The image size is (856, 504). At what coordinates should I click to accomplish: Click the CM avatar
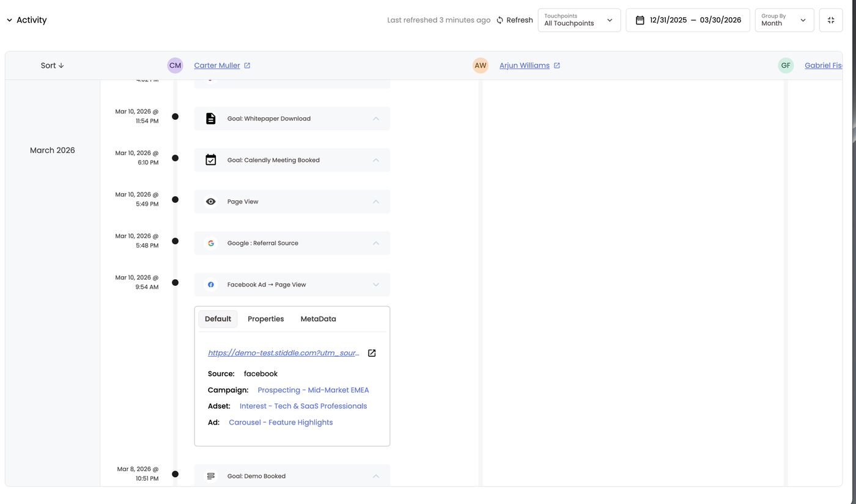tap(175, 65)
